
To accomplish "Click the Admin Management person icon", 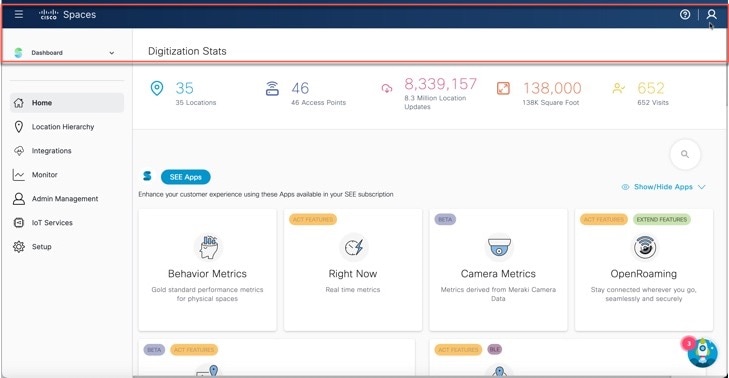I will (19, 199).
